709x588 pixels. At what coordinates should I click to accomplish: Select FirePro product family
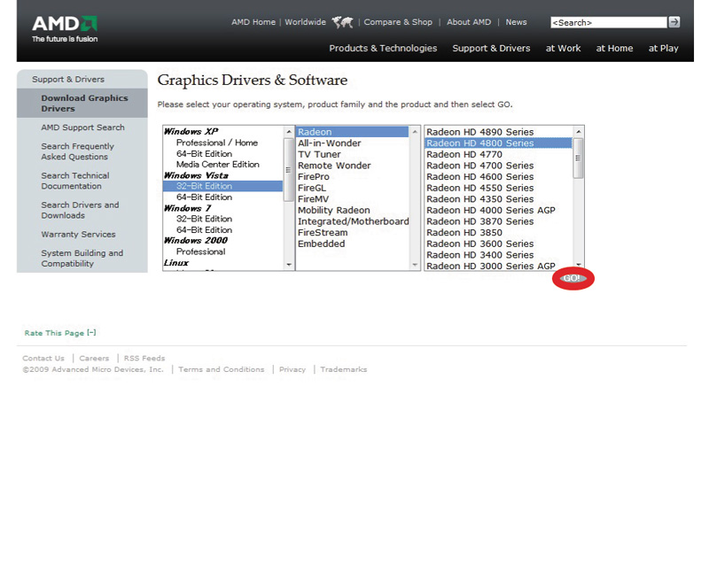(x=314, y=177)
